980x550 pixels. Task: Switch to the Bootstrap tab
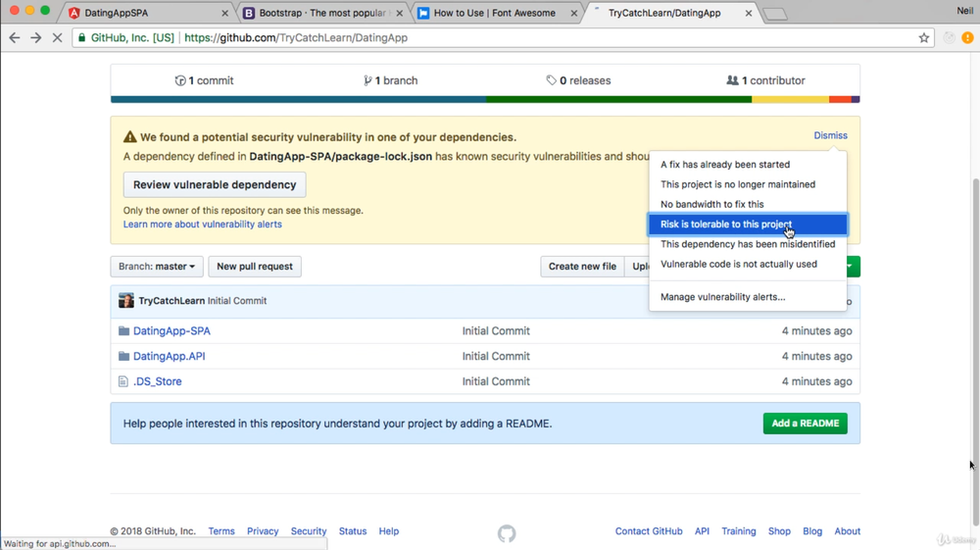click(321, 13)
